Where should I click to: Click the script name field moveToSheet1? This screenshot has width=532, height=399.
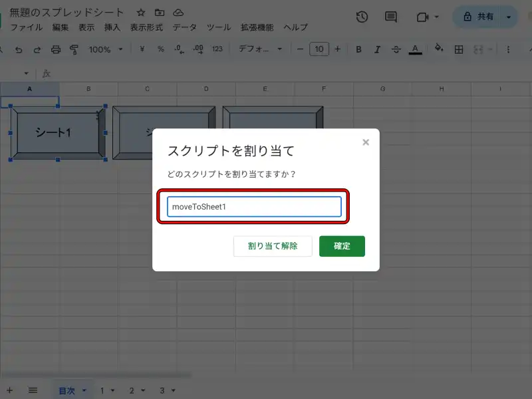coord(254,207)
